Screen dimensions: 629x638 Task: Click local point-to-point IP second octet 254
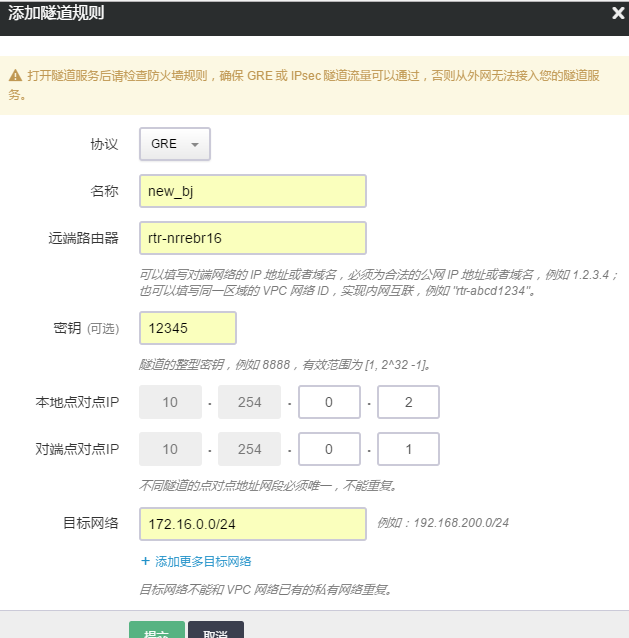(x=249, y=403)
